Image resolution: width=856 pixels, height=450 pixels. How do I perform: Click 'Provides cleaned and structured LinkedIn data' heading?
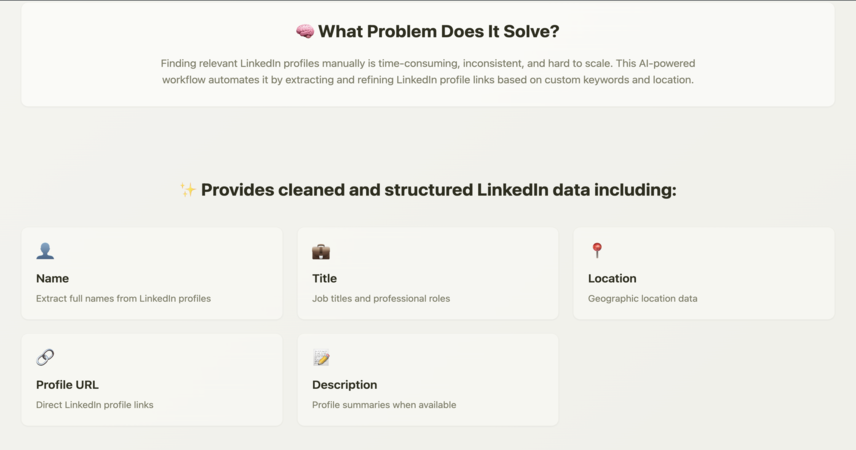439,190
